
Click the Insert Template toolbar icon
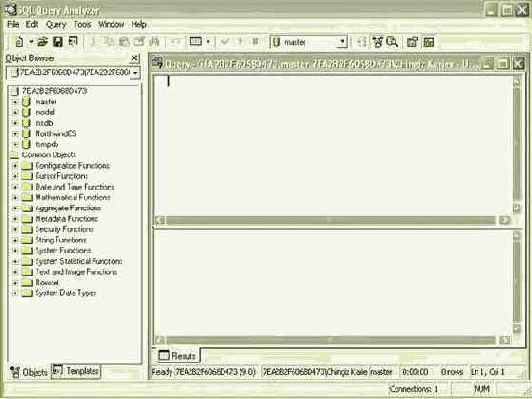click(x=73, y=42)
